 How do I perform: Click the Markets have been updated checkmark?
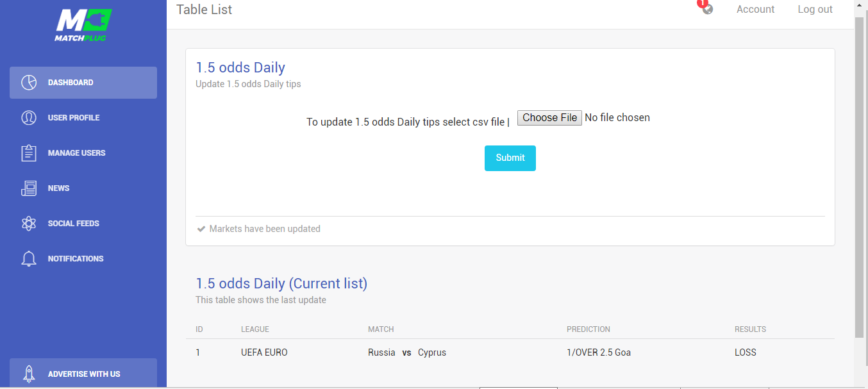tap(201, 229)
